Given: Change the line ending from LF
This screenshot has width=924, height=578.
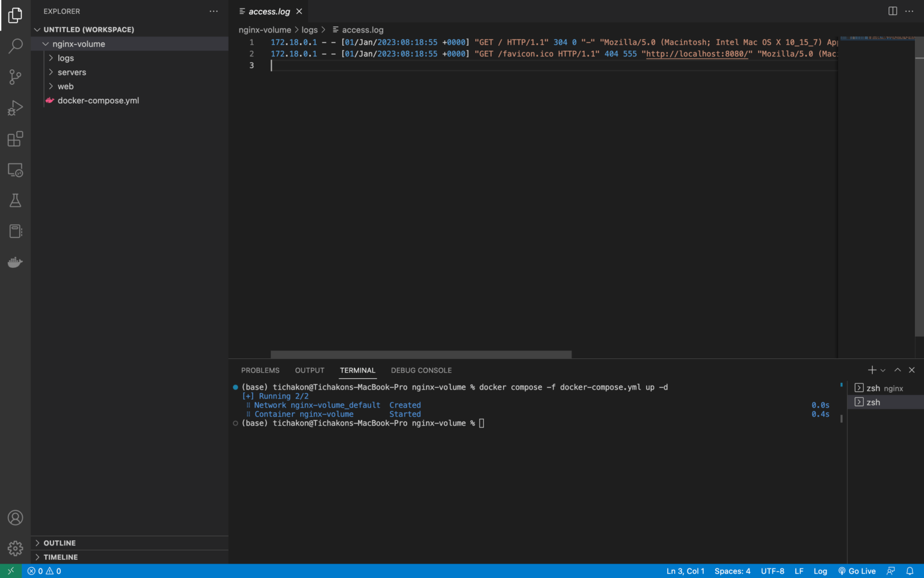Looking at the screenshot, I should click(x=798, y=571).
